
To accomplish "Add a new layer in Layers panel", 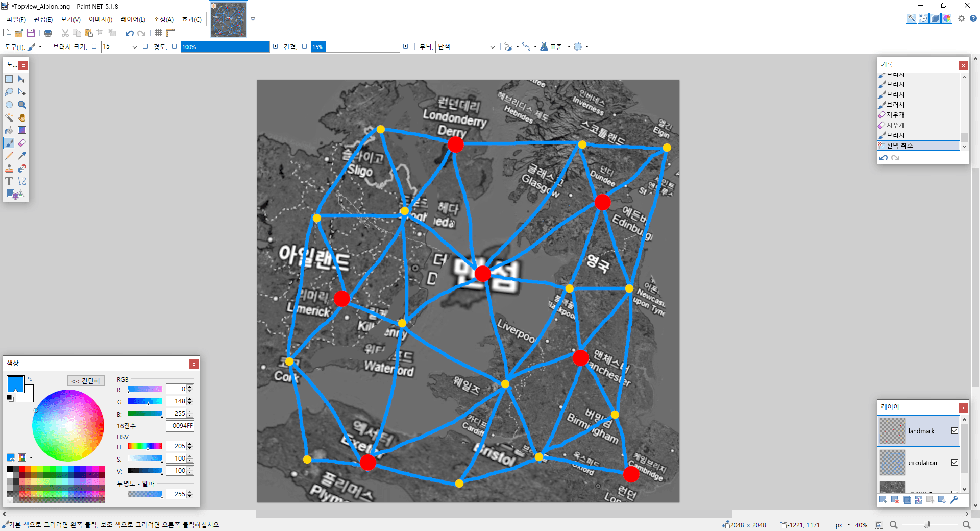I will coord(883,499).
